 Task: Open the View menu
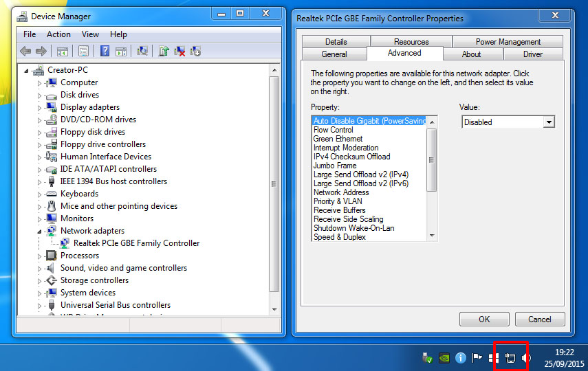click(90, 34)
